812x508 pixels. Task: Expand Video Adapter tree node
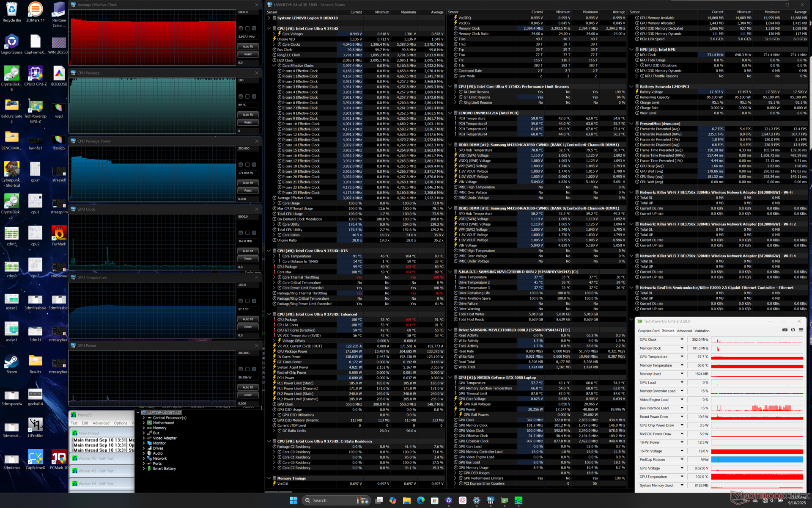tap(144, 438)
